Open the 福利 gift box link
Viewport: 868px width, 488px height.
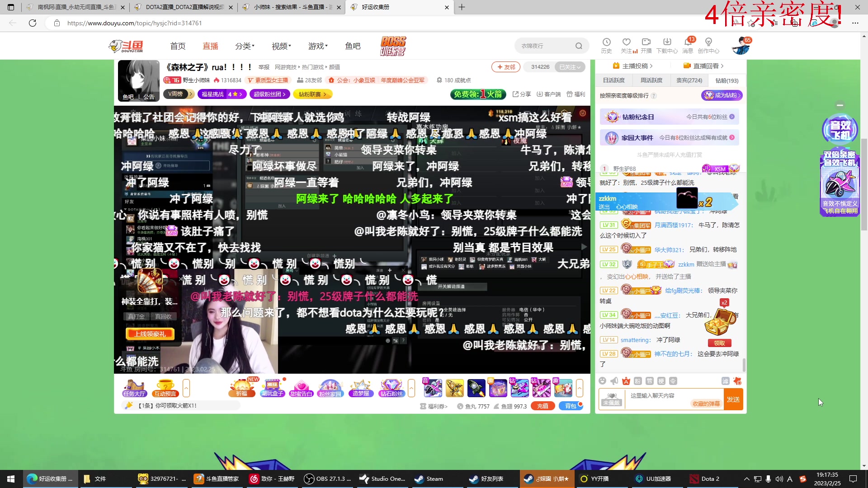(576, 94)
